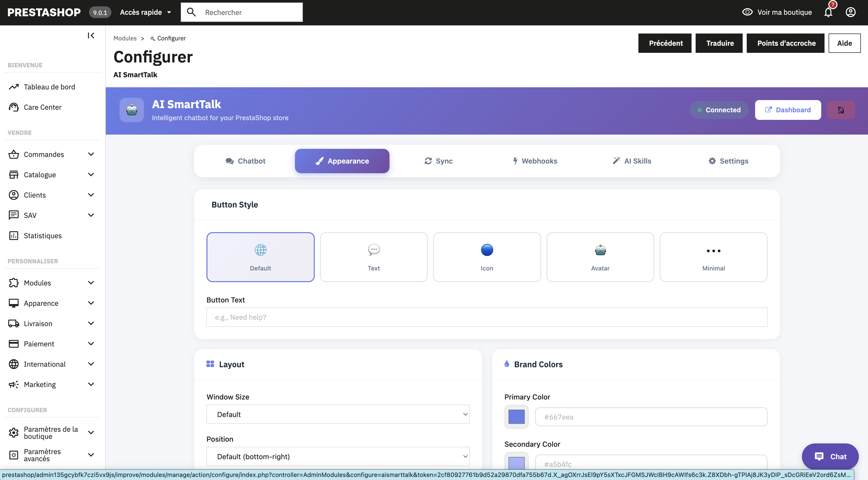
Task: Click the Button Text input field
Action: 487,317
